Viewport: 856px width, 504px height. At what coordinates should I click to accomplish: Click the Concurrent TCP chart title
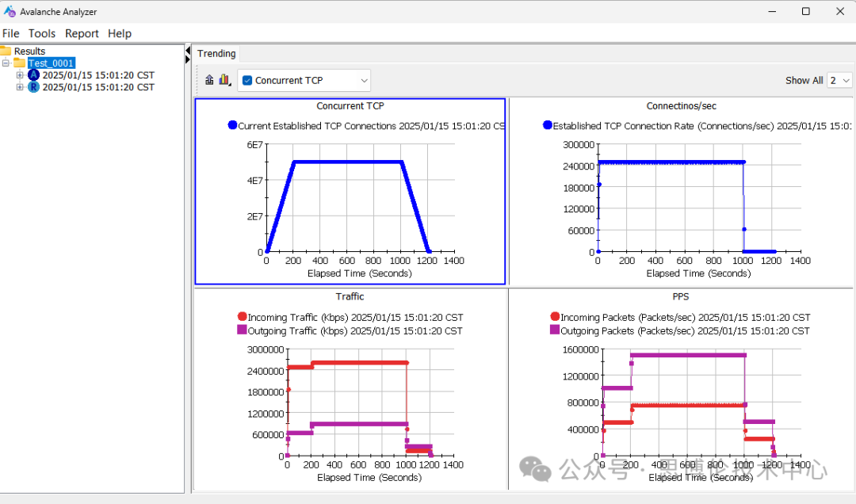(350, 106)
